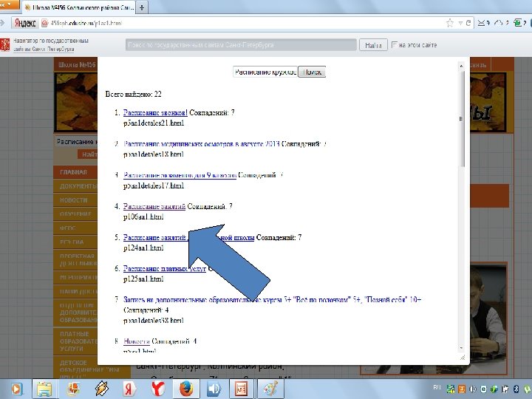Click the text 'p124aa1.html'

point(143,248)
